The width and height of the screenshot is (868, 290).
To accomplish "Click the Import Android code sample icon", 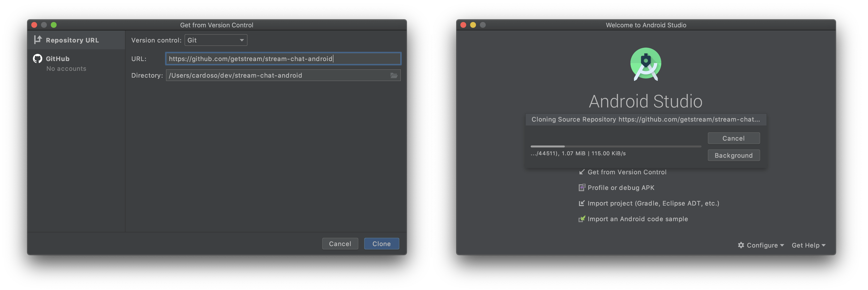I will click(x=582, y=219).
